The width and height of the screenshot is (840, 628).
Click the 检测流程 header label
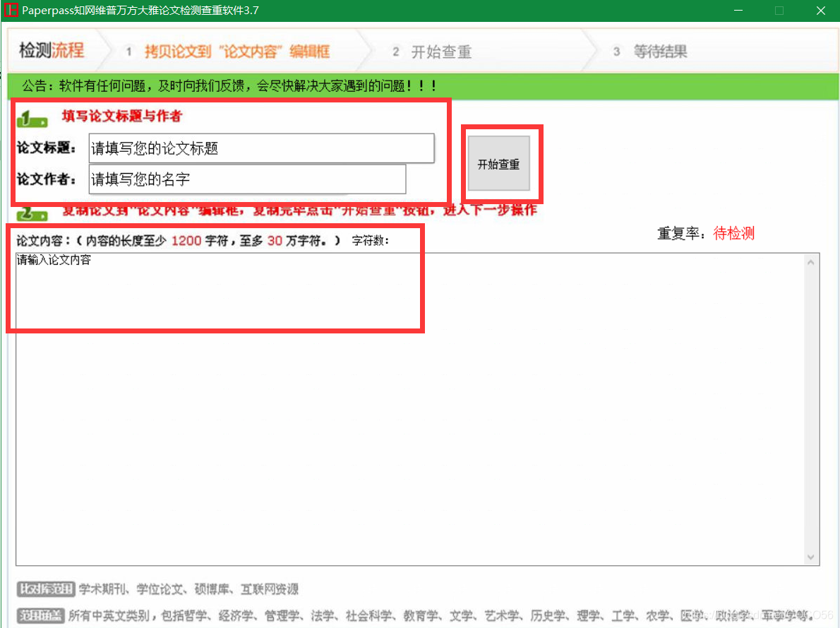pos(52,50)
